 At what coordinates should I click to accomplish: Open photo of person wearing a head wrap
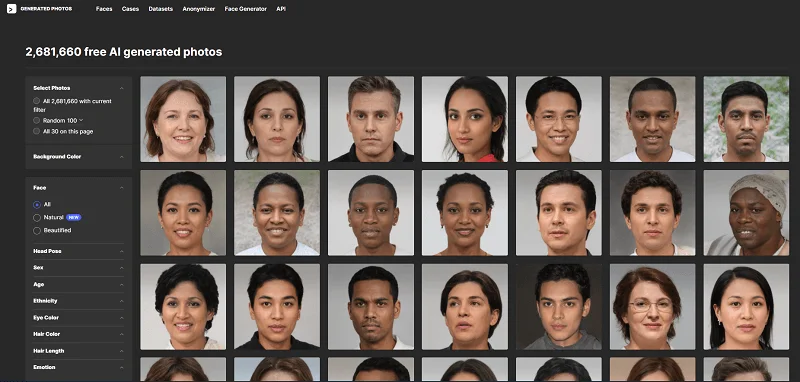pyautogui.click(x=746, y=213)
